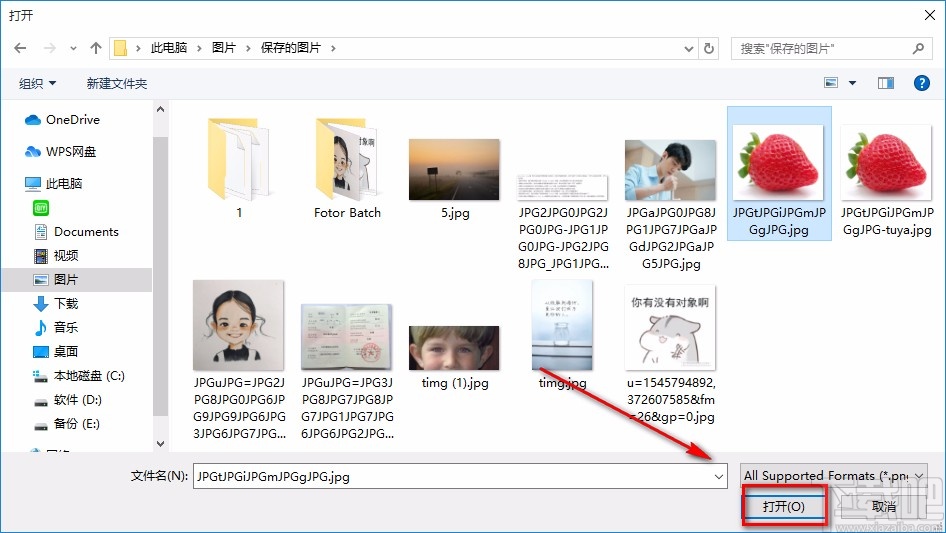Screen dimensions: 946x533
Task: Open 桌面 in the sidebar
Action: point(56,351)
